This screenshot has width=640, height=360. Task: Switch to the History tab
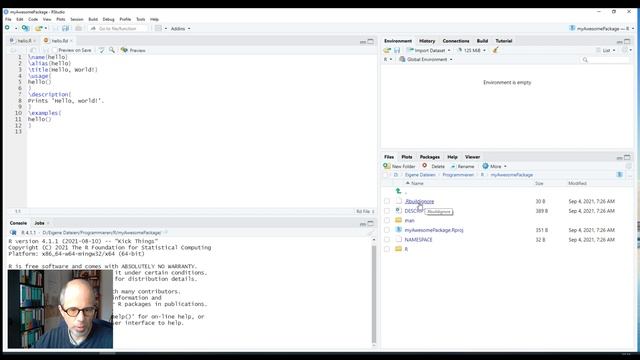pyautogui.click(x=427, y=41)
